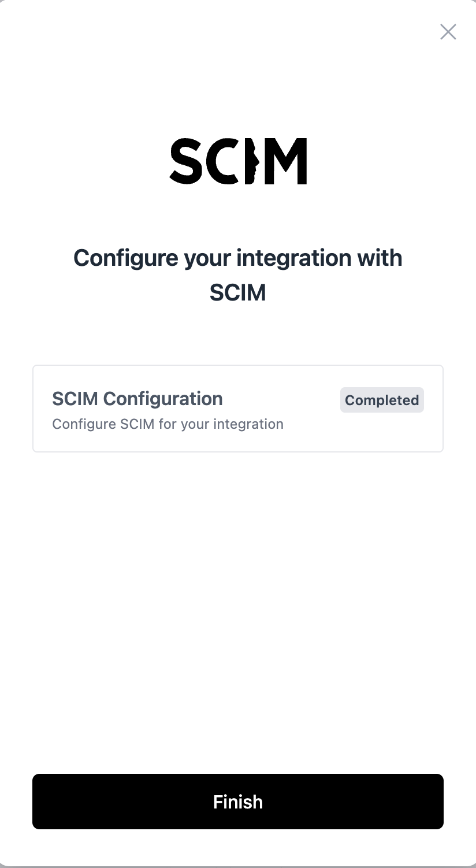
Task: Click the "Configure your integration with" heading line
Action: [x=238, y=258]
